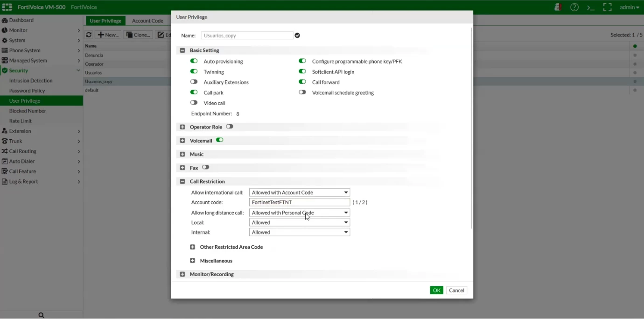Viewport: 644px width, 319px height.
Task: Open the help question mark icon
Action: pyautogui.click(x=574, y=7)
